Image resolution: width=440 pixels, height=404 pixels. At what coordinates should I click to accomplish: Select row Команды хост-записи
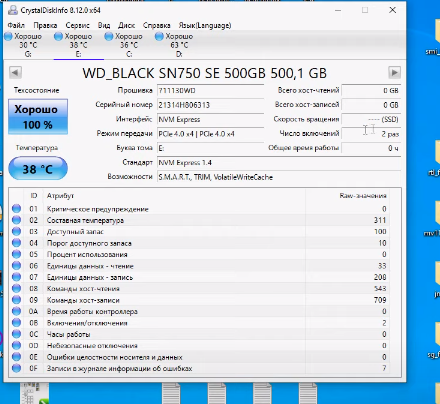click(x=199, y=300)
